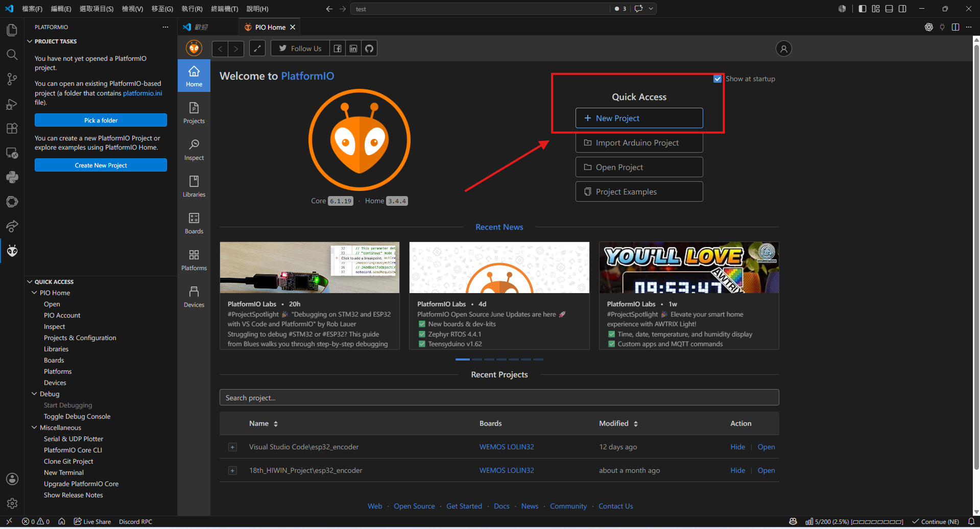Click the PIO back navigation arrow
This screenshot has height=529, width=980.
click(220, 49)
